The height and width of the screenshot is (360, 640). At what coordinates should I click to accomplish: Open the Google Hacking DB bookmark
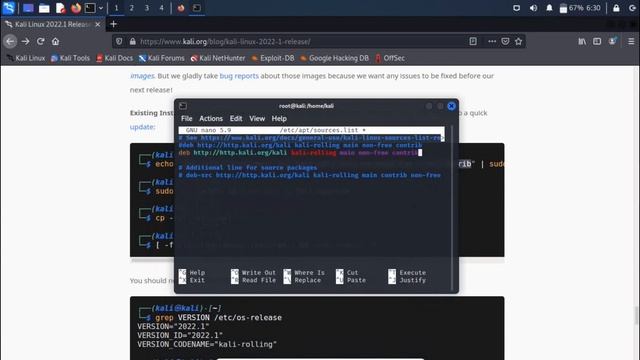(x=334, y=58)
